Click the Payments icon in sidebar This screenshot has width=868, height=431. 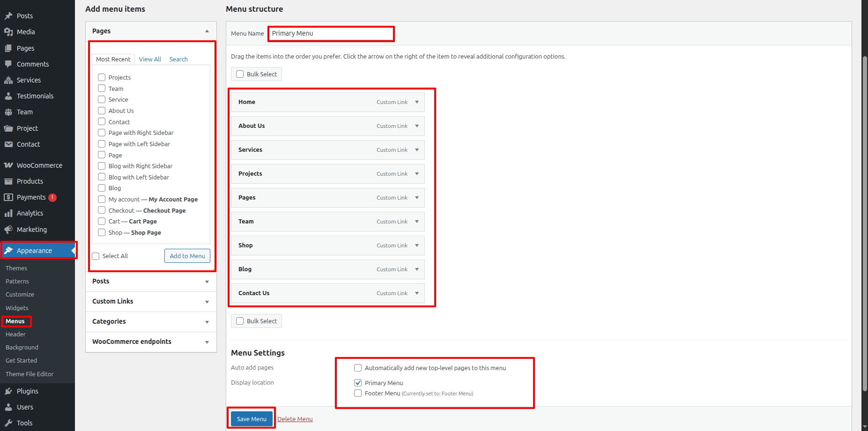8,197
